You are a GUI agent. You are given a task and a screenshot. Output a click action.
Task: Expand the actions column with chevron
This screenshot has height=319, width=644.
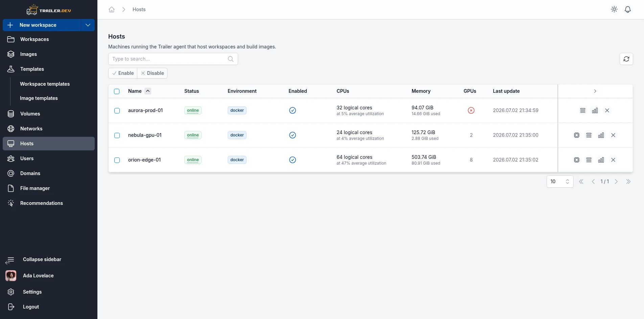point(595,91)
